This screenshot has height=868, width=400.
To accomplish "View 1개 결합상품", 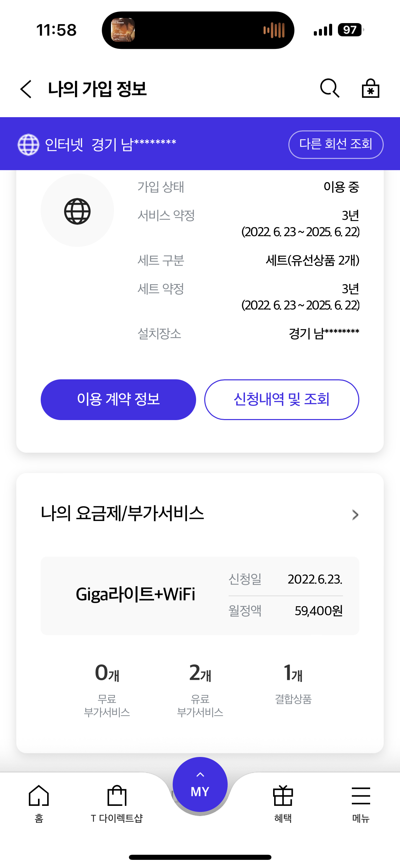I will [x=293, y=683].
